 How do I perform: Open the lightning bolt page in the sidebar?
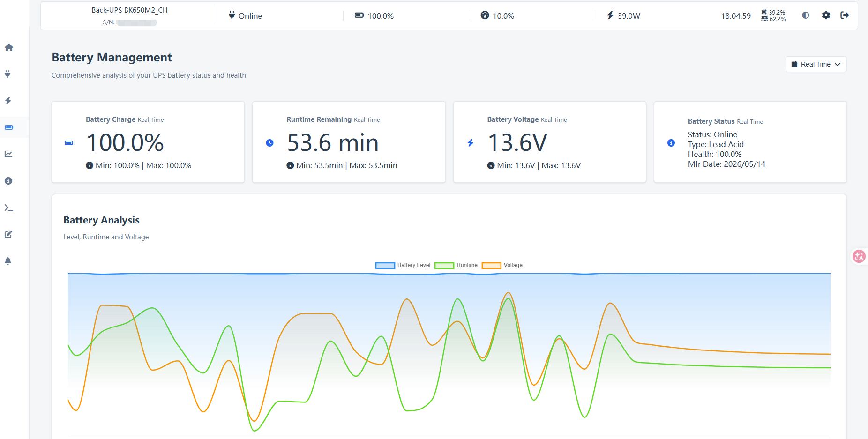[x=8, y=101]
